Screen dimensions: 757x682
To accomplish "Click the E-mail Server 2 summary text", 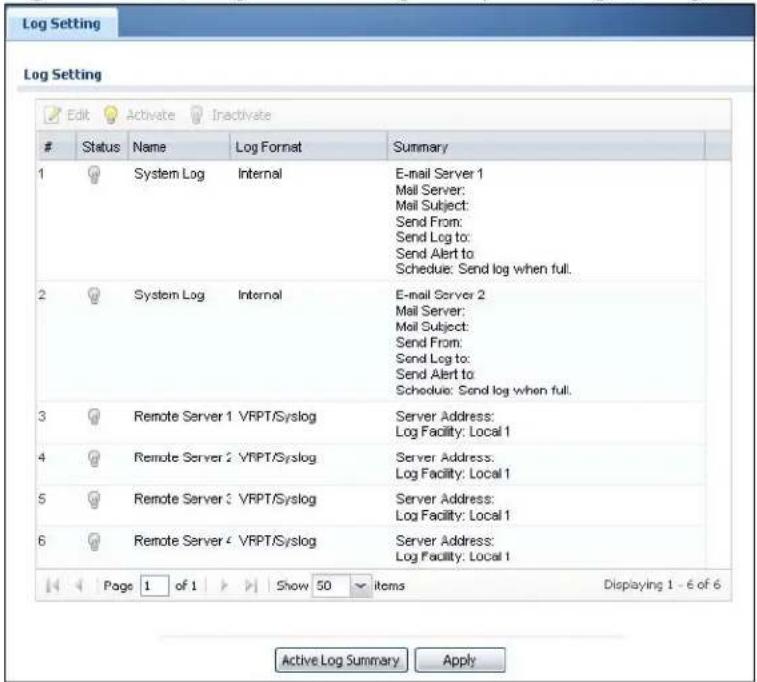I will pyautogui.click(x=440, y=295).
